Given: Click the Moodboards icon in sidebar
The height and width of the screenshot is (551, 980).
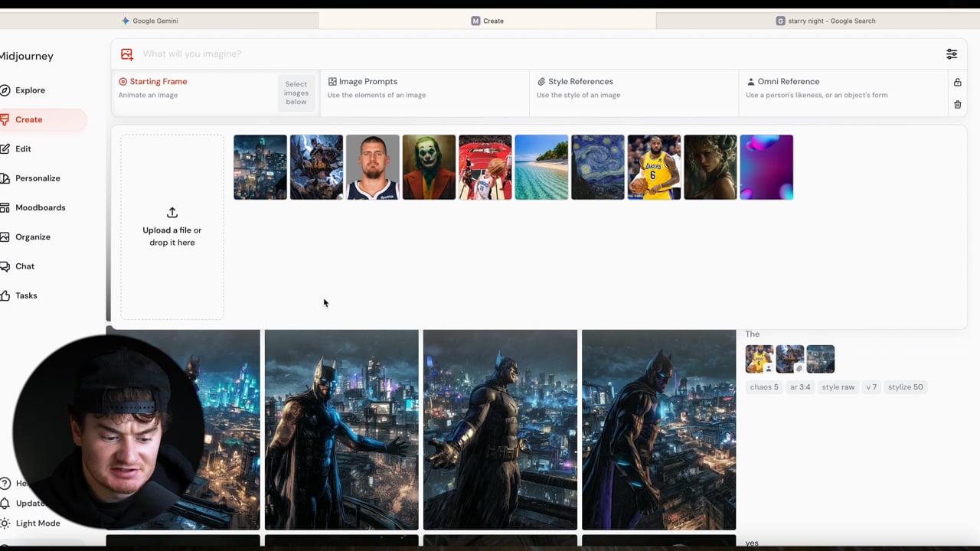Looking at the screenshot, I should [x=5, y=207].
